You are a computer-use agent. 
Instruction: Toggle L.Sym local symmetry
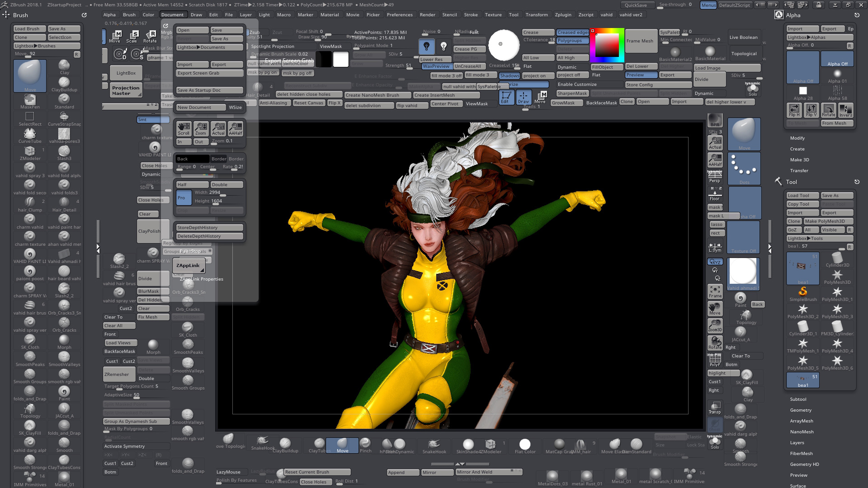[715, 247]
